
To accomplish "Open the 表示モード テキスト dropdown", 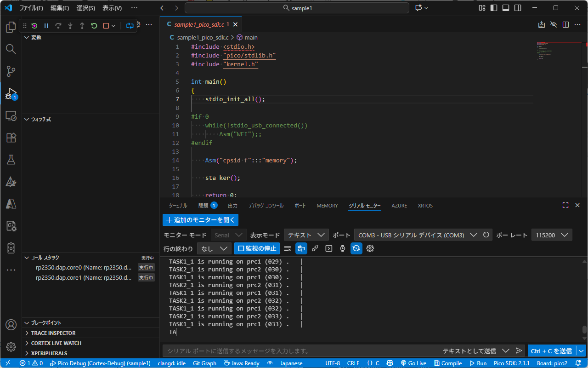I will click(306, 235).
